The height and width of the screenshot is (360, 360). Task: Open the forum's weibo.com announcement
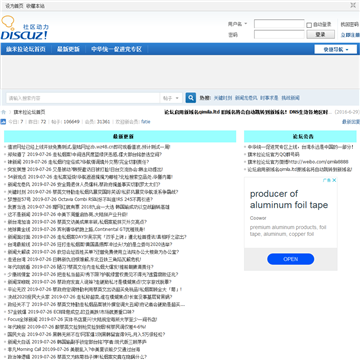tap(298, 162)
